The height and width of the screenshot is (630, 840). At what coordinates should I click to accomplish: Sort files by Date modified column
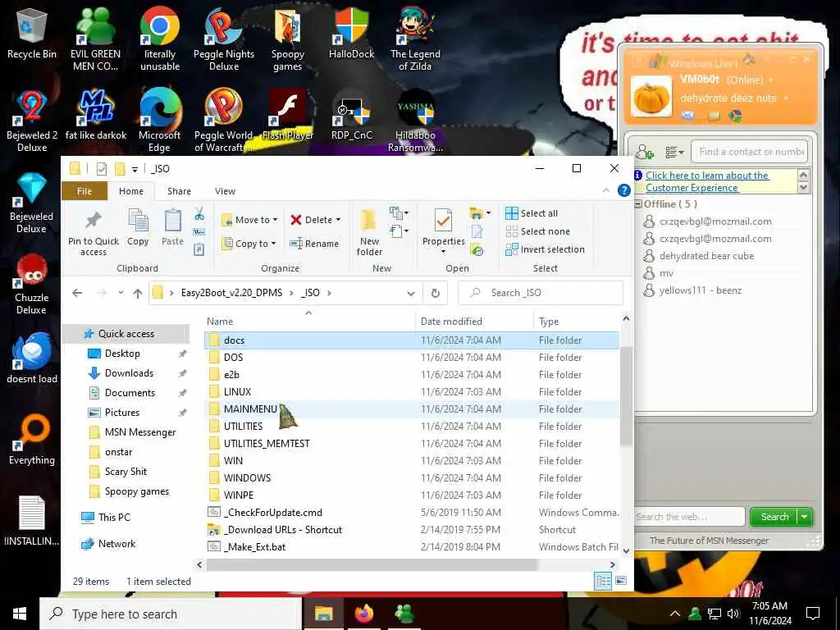451,322
